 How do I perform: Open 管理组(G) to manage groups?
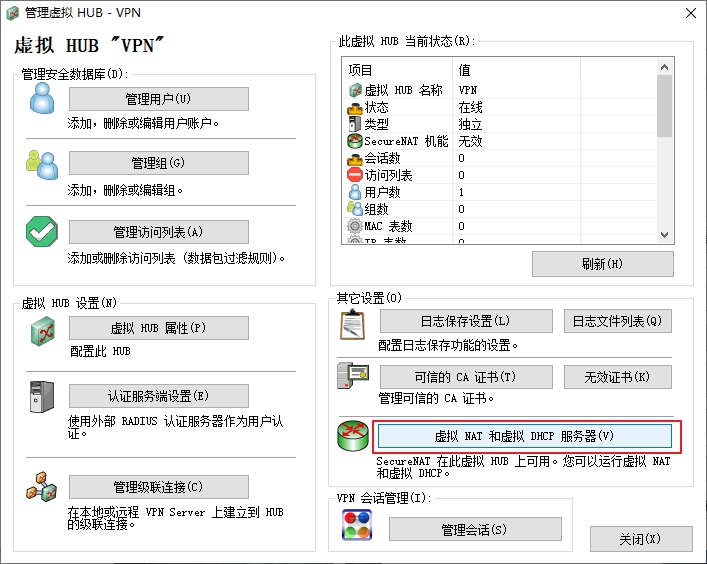pyautogui.click(x=159, y=163)
